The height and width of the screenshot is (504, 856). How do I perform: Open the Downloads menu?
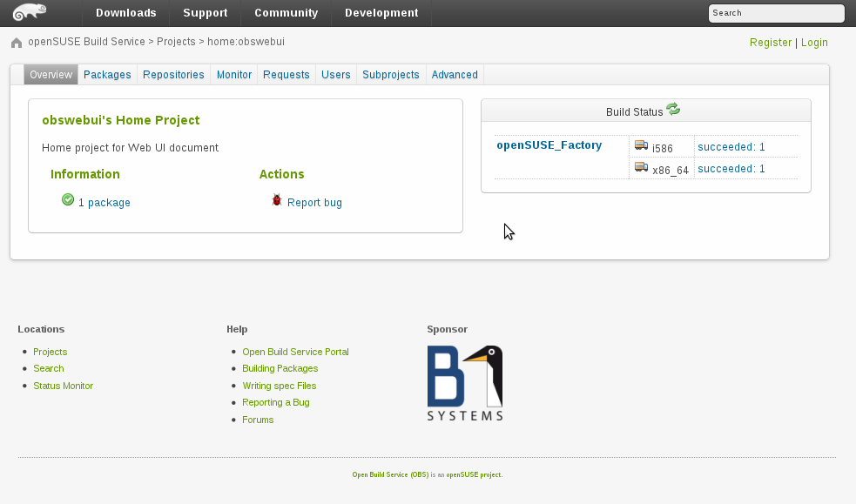(125, 13)
